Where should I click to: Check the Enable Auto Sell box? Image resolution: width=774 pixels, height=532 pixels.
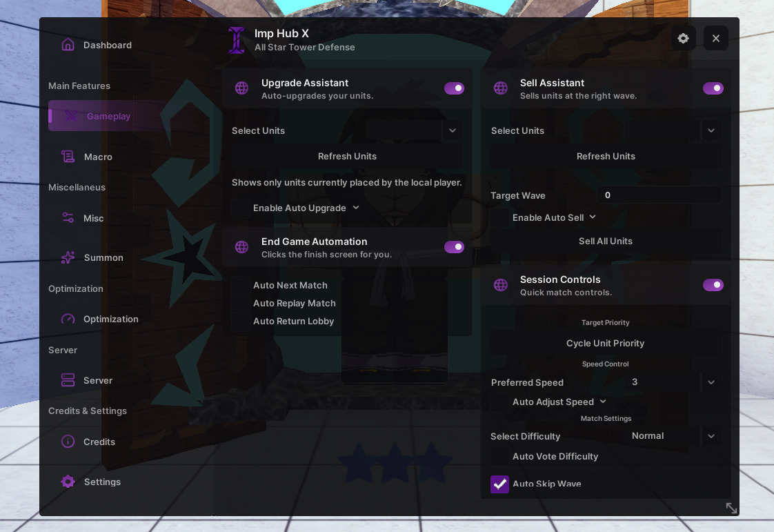pyautogui.click(x=499, y=218)
